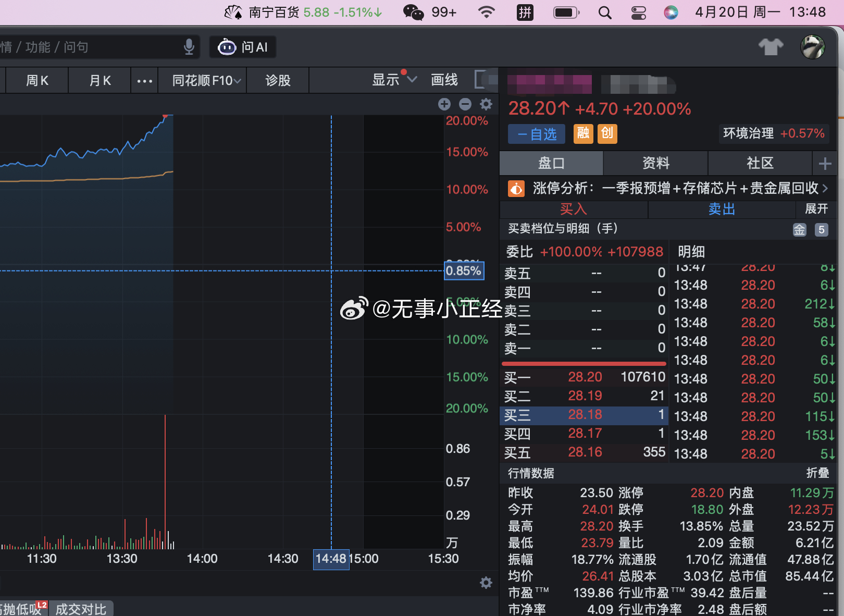The image size is (844, 616).
Task: Open the 问AI assistant
Action: [242, 47]
